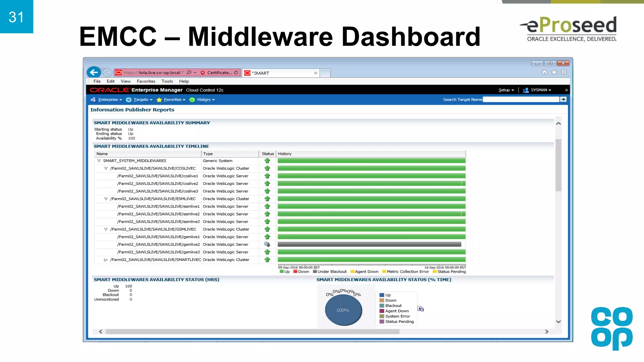Click Up status arrow for SMART_SYSTEM_MIDDLEWARES
The image size is (644, 362).
[267, 161]
